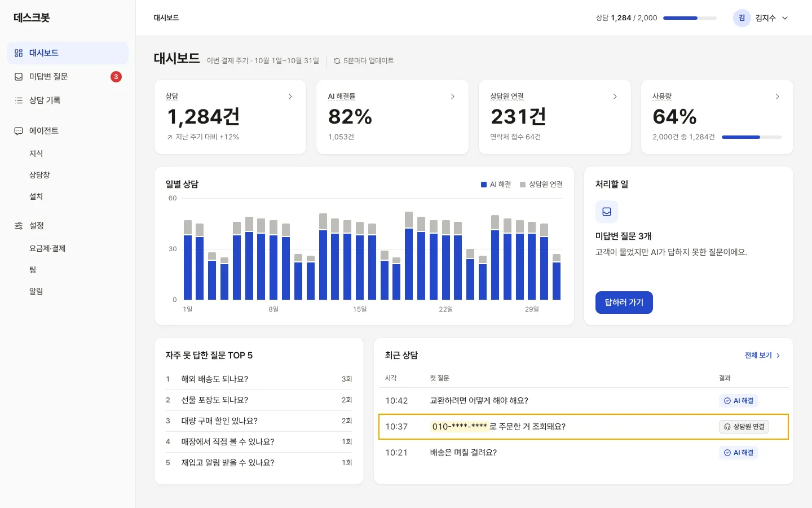Viewport: 812px width, 508px height.
Task: Click the 사용량 card progress bar
Action: [x=752, y=137]
